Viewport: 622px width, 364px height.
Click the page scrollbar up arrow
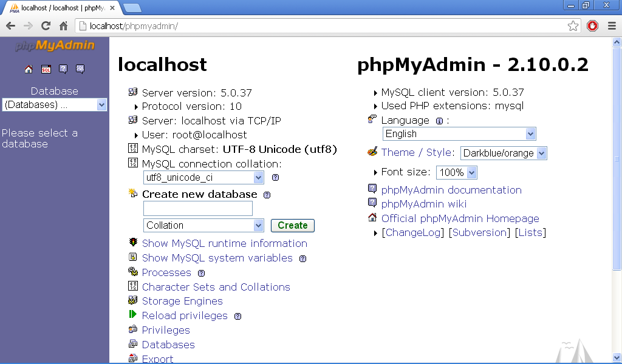(617, 42)
